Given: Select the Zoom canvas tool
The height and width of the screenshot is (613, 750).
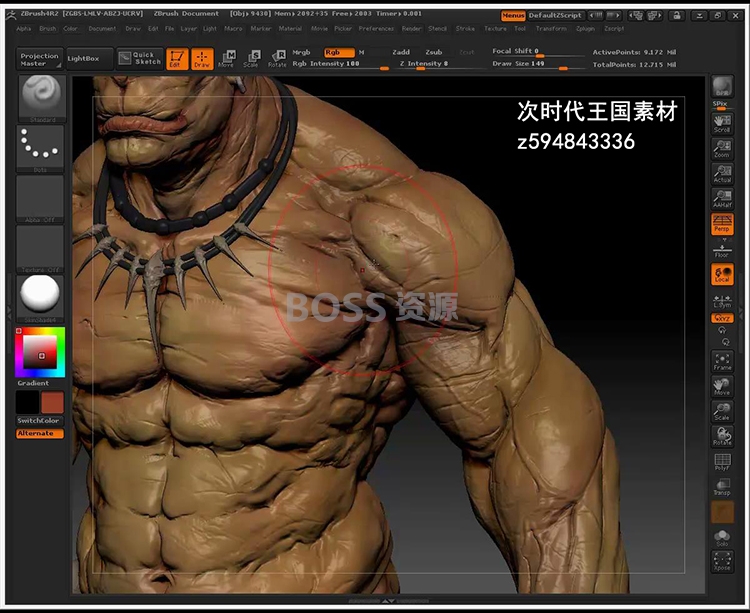Looking at the screenshot, I should (722, 149).
